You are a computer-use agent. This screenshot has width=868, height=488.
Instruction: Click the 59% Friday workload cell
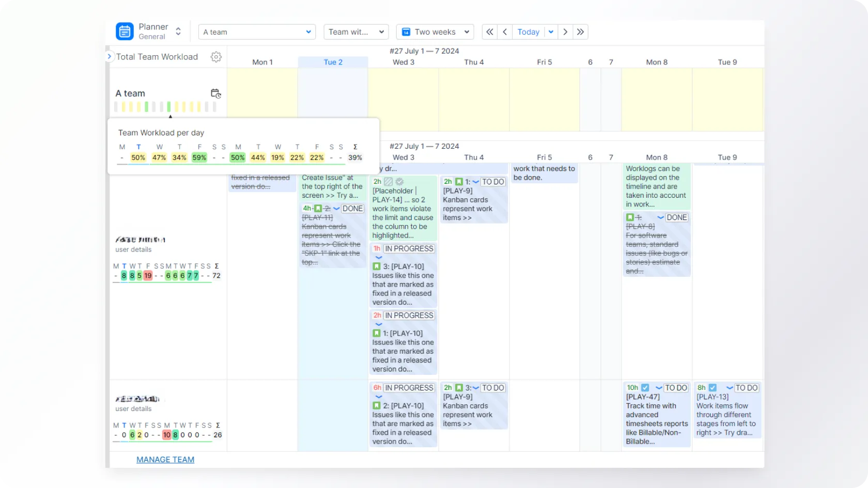point(199,158)
